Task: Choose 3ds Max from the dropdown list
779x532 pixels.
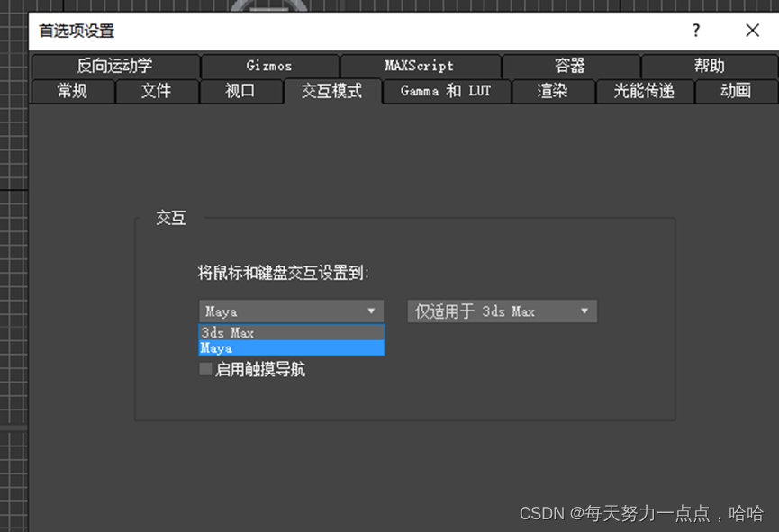Action: (x=292, y=332)
